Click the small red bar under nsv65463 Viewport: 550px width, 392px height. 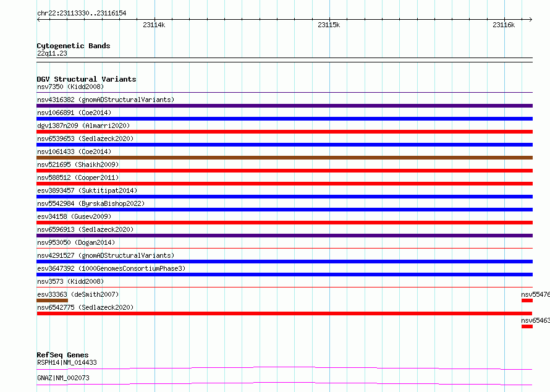click(x=527, y=326)
